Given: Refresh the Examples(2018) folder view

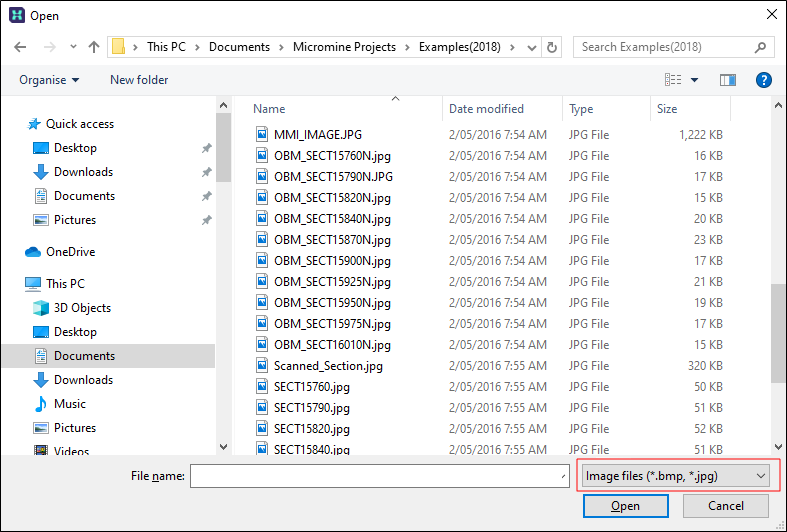Looking at the screenshot, I should click(553, 47).
